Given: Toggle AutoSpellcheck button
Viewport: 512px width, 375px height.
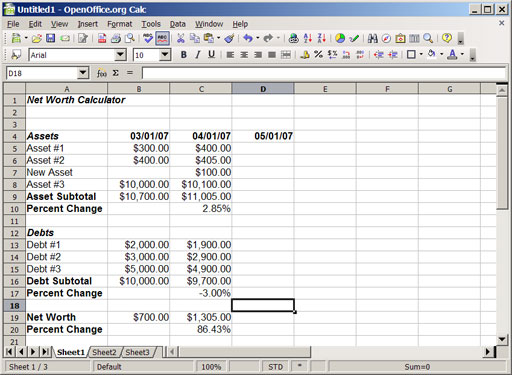Looking at the screenshot, I should [x=162, y=38].
